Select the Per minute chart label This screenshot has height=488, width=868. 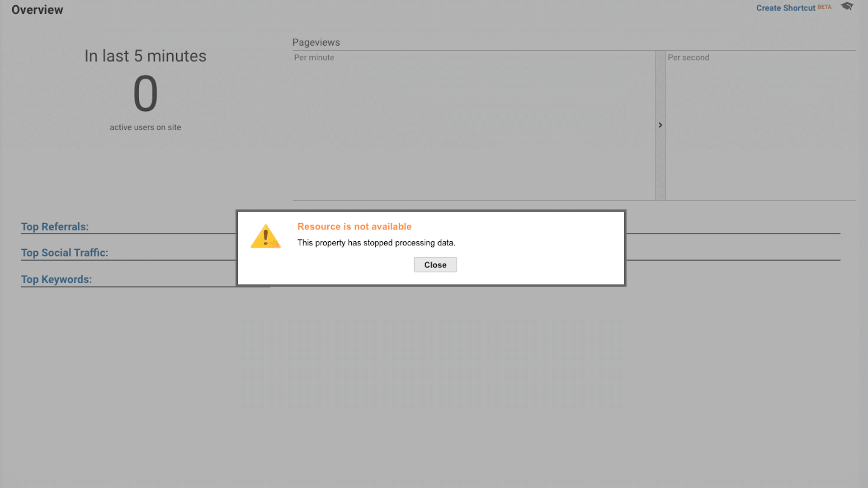(314, 57)
